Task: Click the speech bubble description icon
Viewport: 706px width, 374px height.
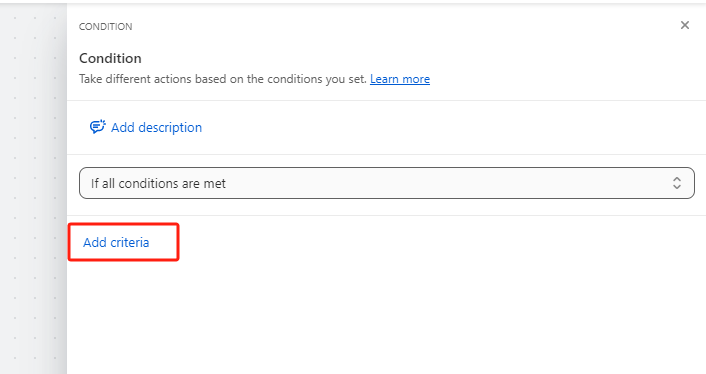Action: (97, 127)
